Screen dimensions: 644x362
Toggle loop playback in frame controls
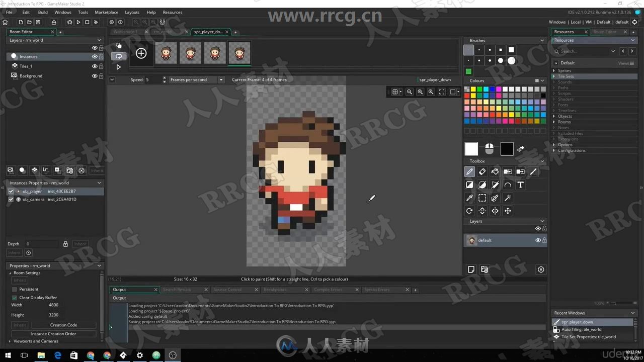[119, 56]
